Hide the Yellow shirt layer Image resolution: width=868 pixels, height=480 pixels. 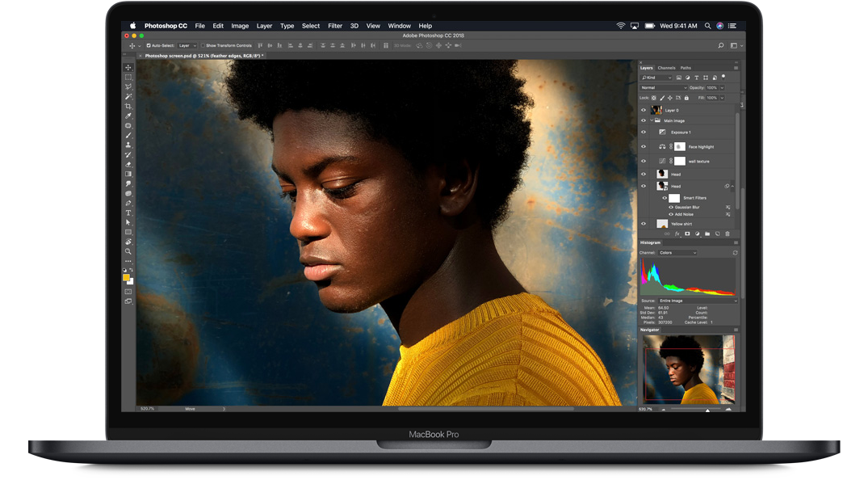pyautogui.click(x=644, y=223)
